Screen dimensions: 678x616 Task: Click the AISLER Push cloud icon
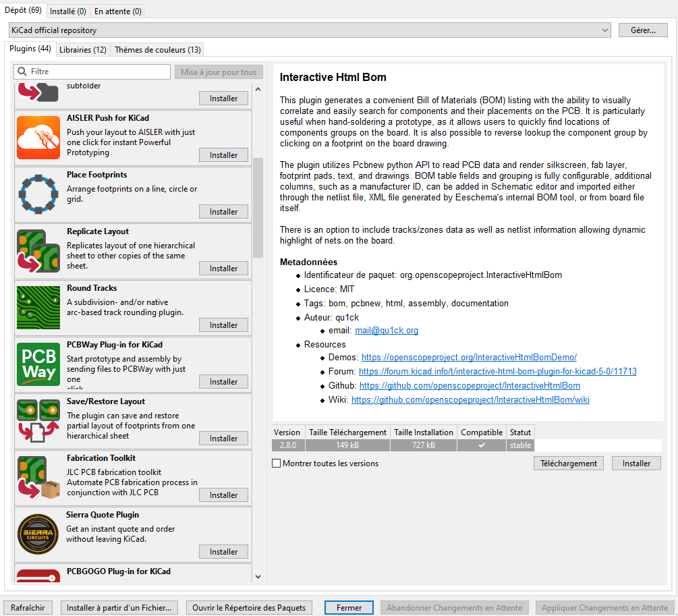coord(38,138)
